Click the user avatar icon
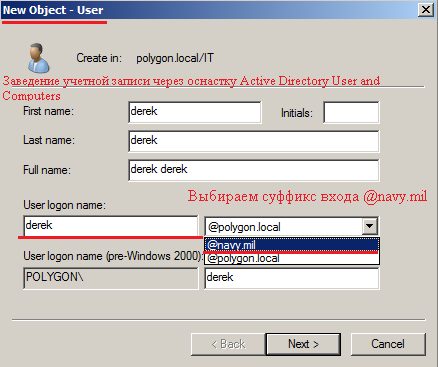Viewport: 438px width, 367px height. click(39, 58)
